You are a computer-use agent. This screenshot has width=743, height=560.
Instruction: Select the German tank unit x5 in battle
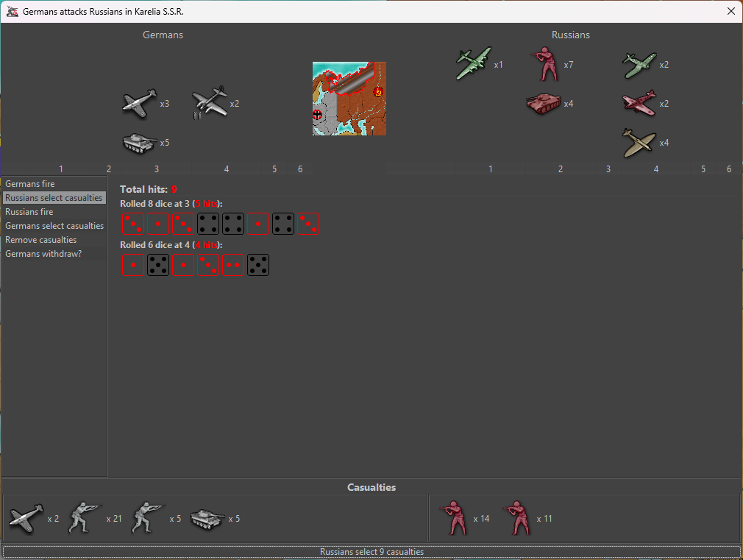click(140, 143)
